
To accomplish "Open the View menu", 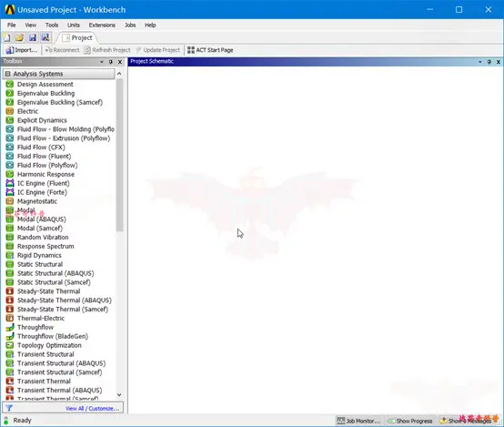I will pyautogui.click(x=31, y=25).
